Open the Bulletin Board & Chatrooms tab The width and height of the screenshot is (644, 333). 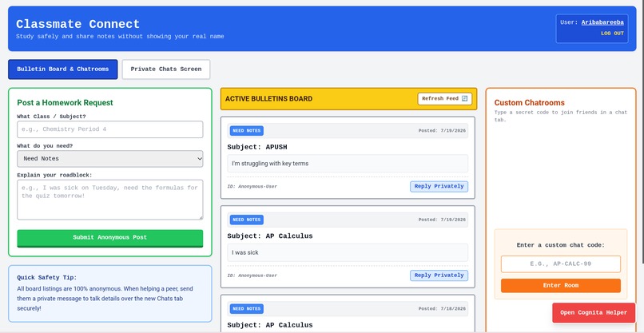click(x=63, y=69)
